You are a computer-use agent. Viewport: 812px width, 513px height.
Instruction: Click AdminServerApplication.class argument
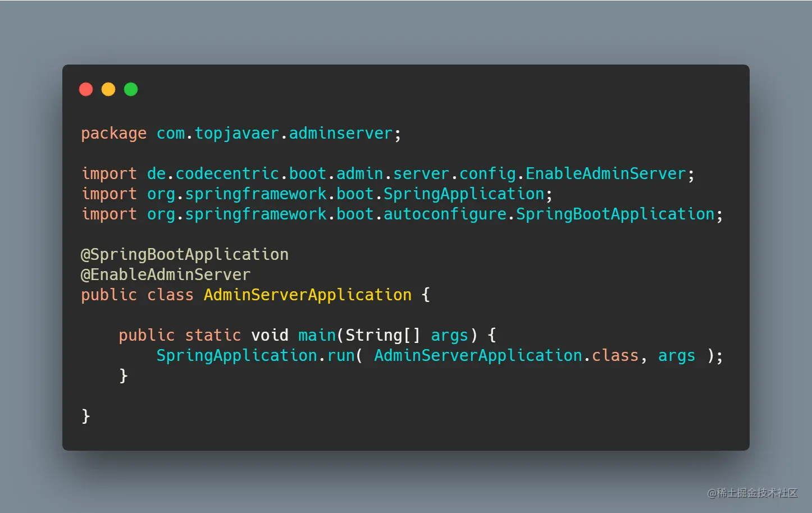pos(506,355)
